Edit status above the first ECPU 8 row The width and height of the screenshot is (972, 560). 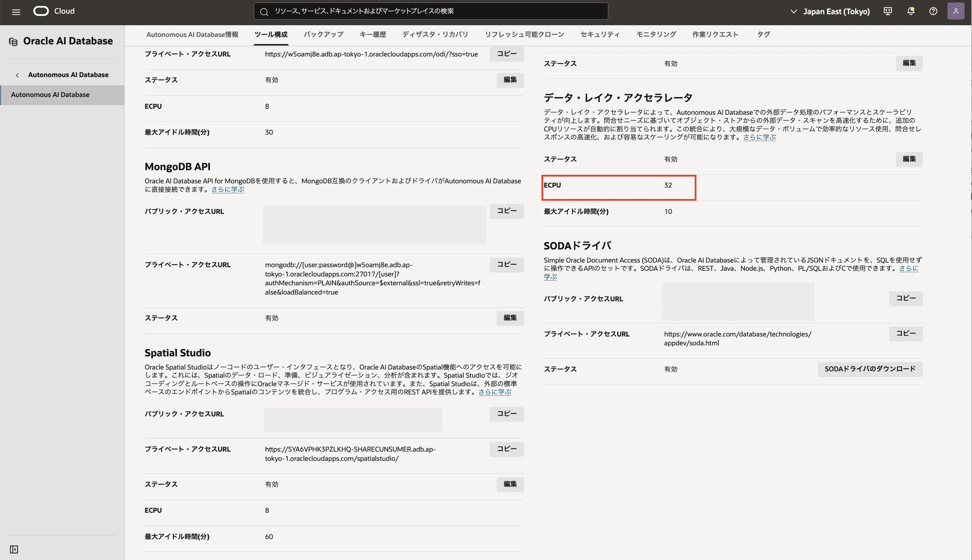pos(510,80)
